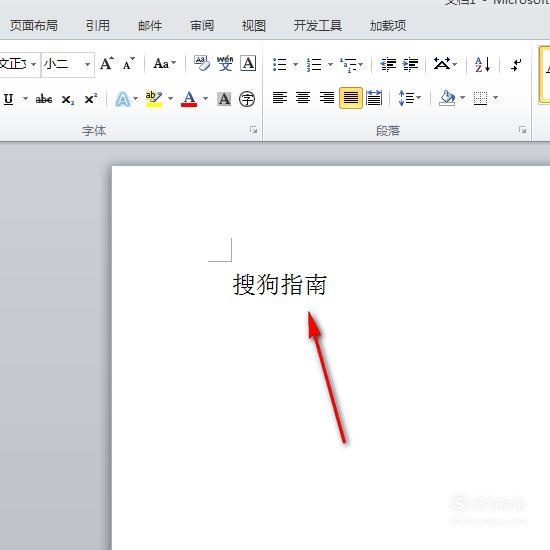
Task: Toggle strikethrough abc formatting
Action: click(44, 99)
